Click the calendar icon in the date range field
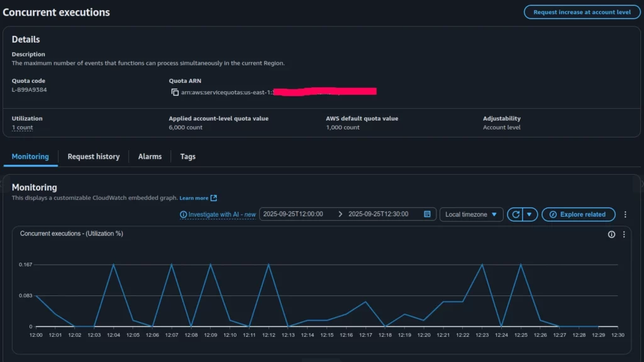 (x=427, y=214)
